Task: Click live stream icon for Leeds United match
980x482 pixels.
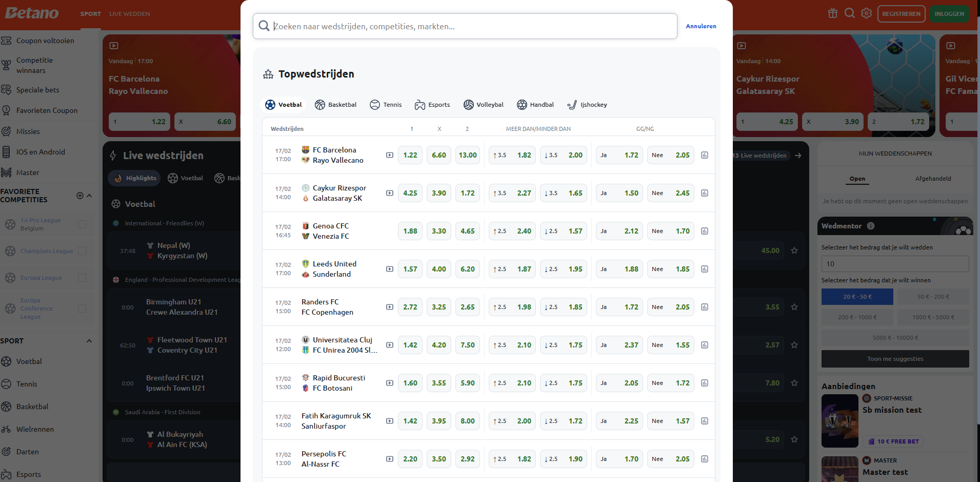Action: 390,269
